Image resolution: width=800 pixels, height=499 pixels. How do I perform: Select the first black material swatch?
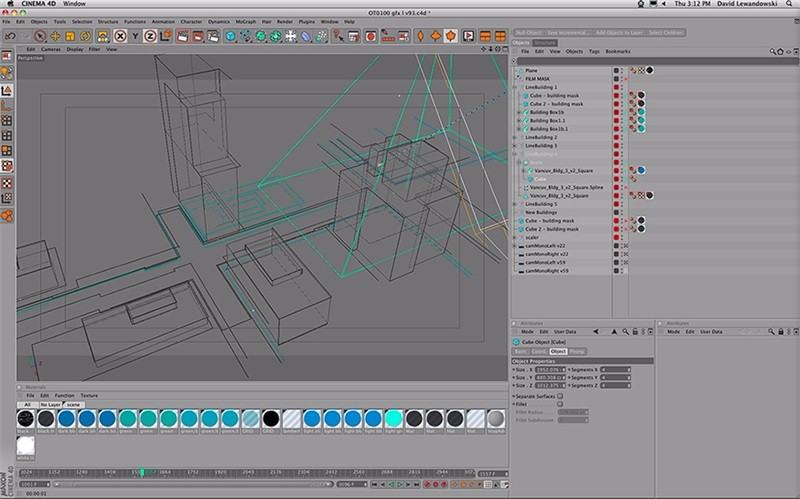pos(27,418)
